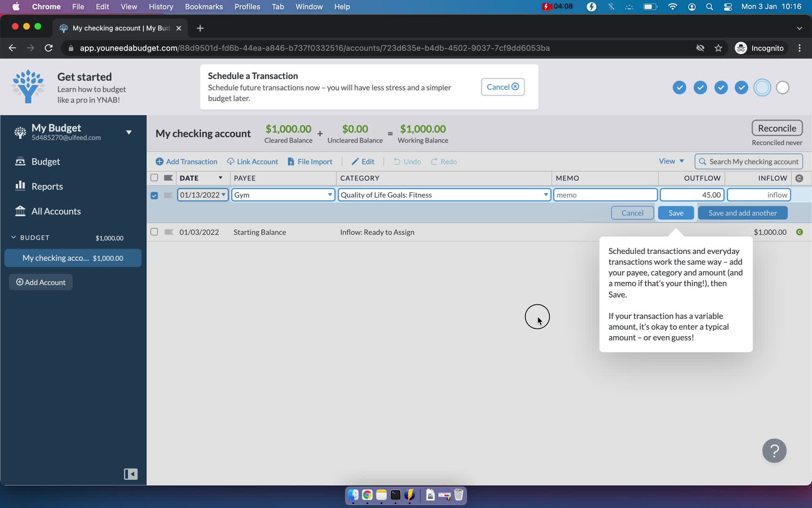
Task: Click the Link Account chain icon
Action: tap(231, 161)
